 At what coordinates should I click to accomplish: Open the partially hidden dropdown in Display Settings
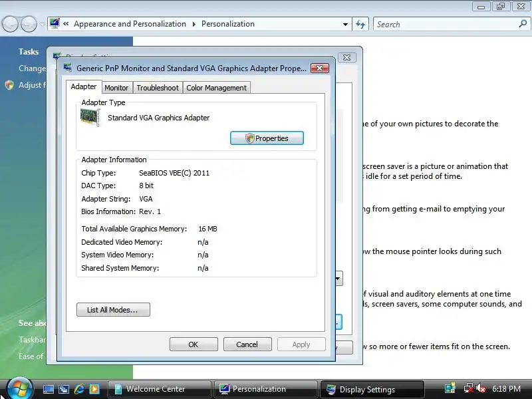(339, 279)
